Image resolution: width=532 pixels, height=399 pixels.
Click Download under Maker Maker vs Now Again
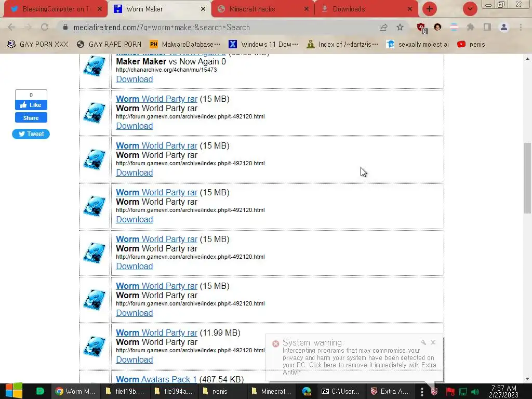[x=135, y=79]
